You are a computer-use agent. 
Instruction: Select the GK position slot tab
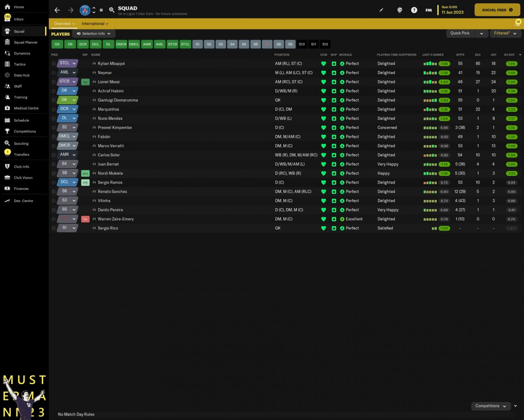pos(57,44)
